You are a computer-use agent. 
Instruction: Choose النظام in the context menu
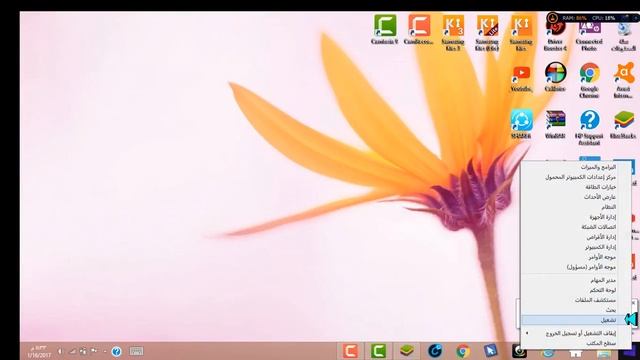point(576,207)
